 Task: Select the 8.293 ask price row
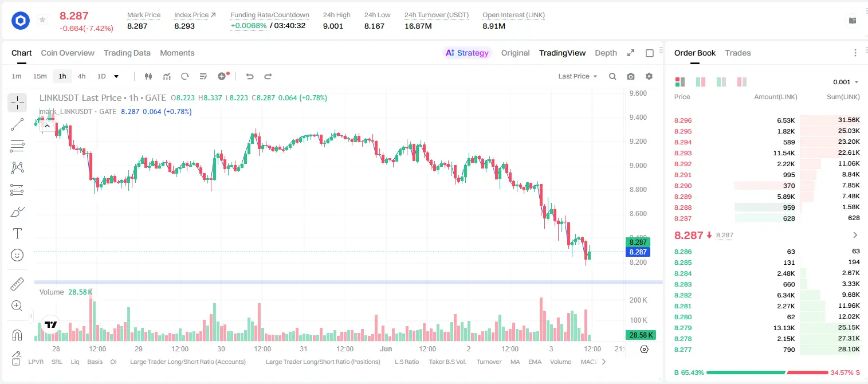tap(767, 153)
